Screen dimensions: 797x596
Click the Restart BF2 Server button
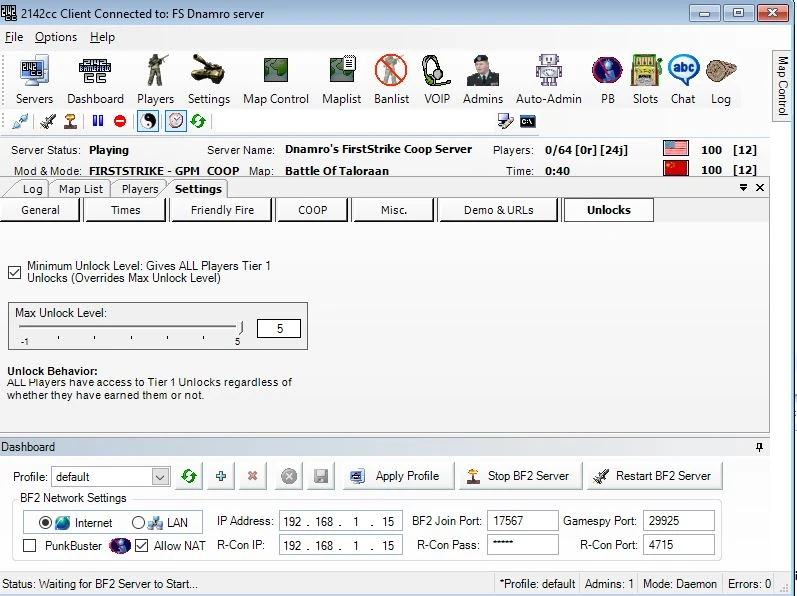(655, 476)
